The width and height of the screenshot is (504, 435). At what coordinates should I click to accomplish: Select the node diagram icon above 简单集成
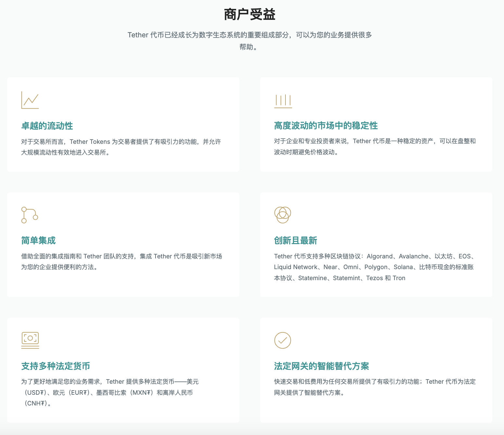30,215
